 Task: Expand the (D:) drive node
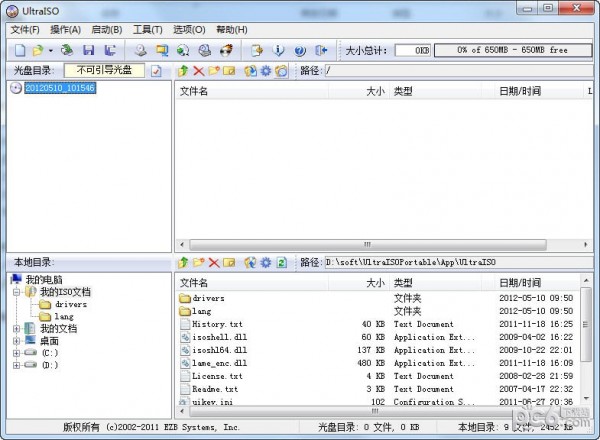click(x=16, y=365)
